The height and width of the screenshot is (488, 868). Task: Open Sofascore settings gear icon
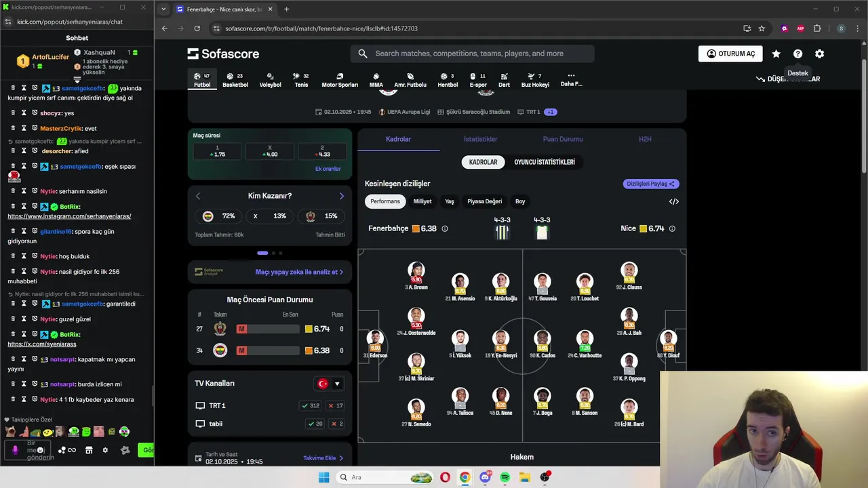pos(819,54)
